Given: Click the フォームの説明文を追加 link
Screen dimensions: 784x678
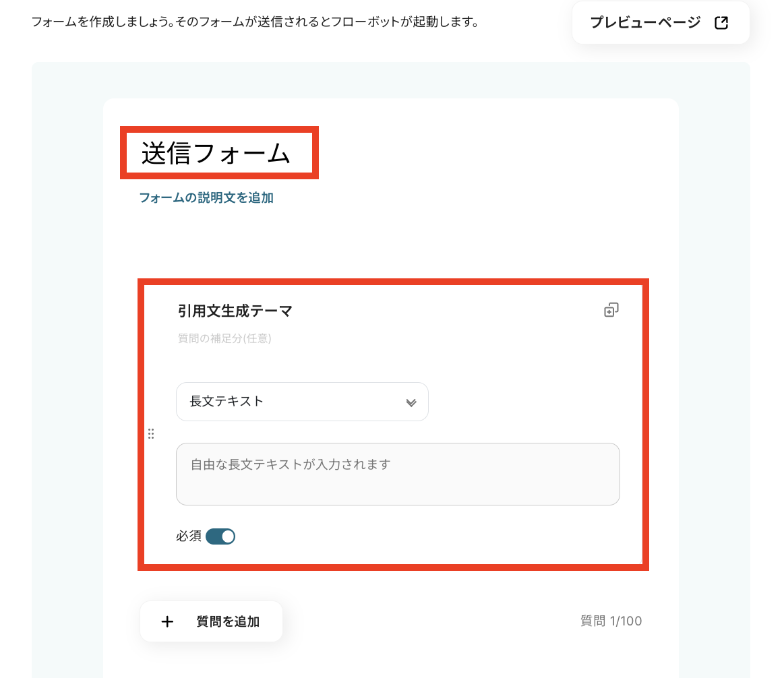Looking at the screenshot, I should pos(206,197).
